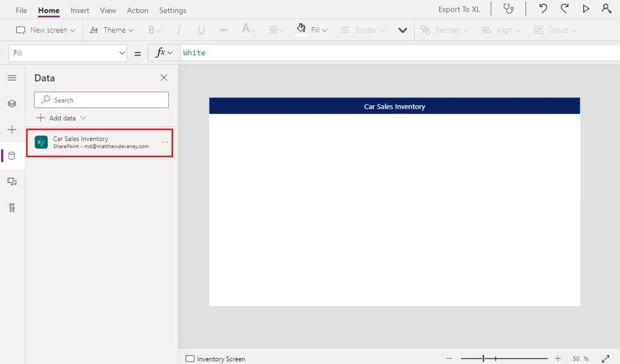The image size is (620, 364).
Task: Run the App checker stethoscope icon
Action: click(509, 8)
